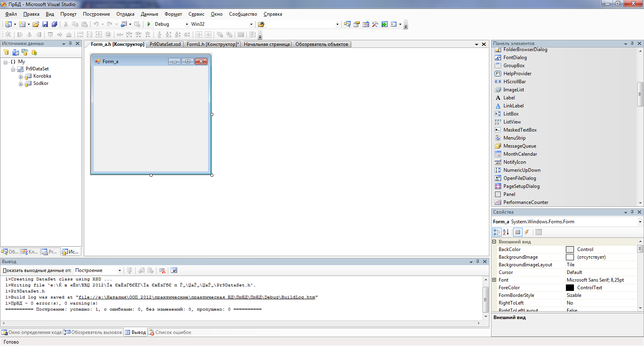Select the Label toolbox item
The height and width of the screenshot is (346, 644).
[509, 98]
